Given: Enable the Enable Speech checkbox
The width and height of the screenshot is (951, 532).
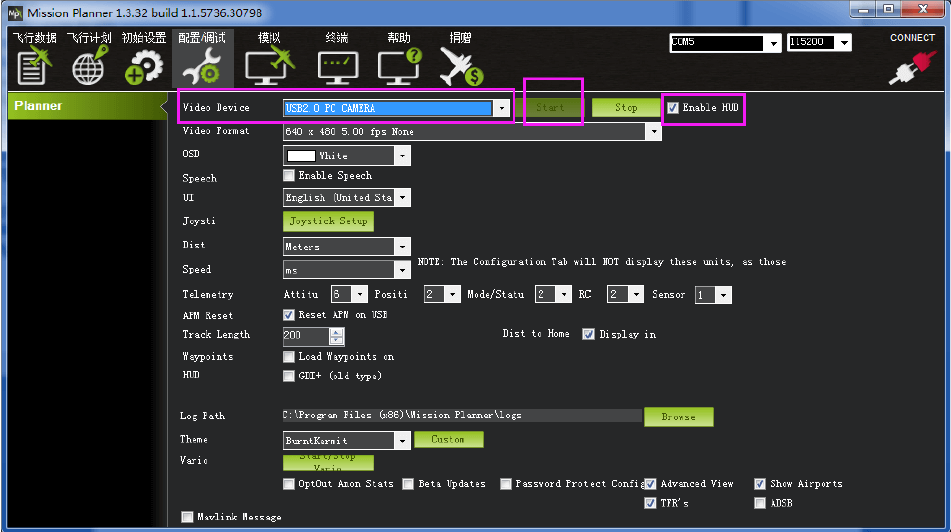Looking at the screenshot, I should point(290,176).
